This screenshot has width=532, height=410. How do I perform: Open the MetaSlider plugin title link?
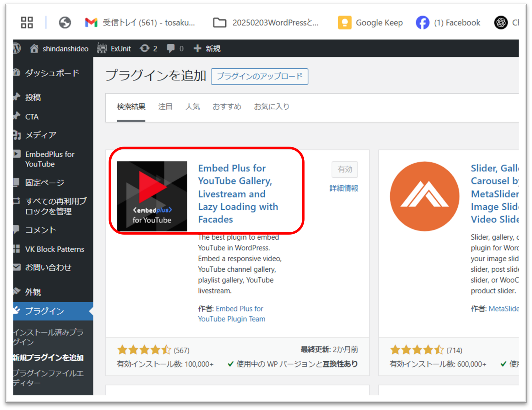click(495, 194)
